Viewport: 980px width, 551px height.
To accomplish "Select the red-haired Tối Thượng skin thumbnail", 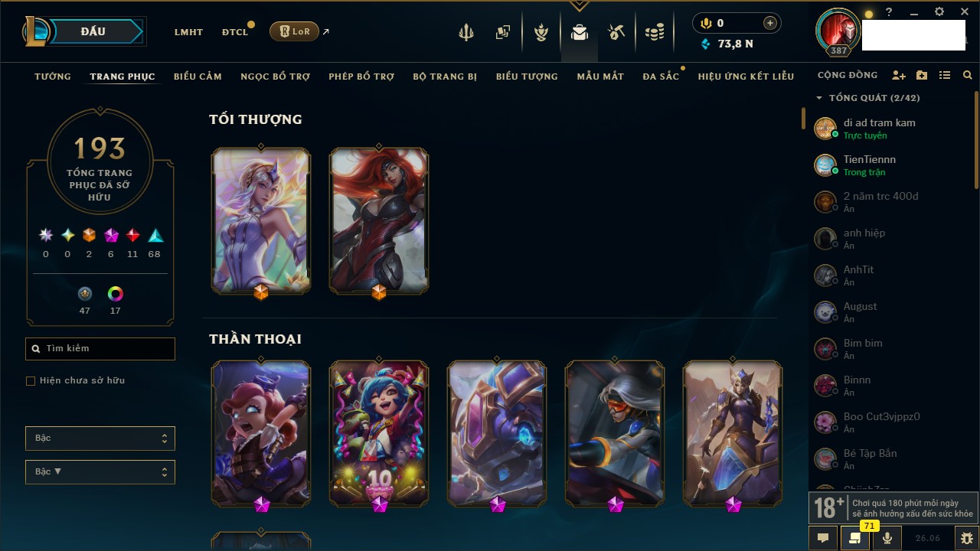I will tap(379, 221).
